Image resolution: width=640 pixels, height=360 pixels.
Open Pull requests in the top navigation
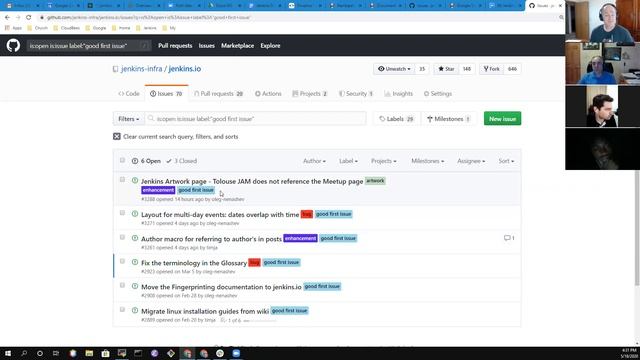pos(175,46)
